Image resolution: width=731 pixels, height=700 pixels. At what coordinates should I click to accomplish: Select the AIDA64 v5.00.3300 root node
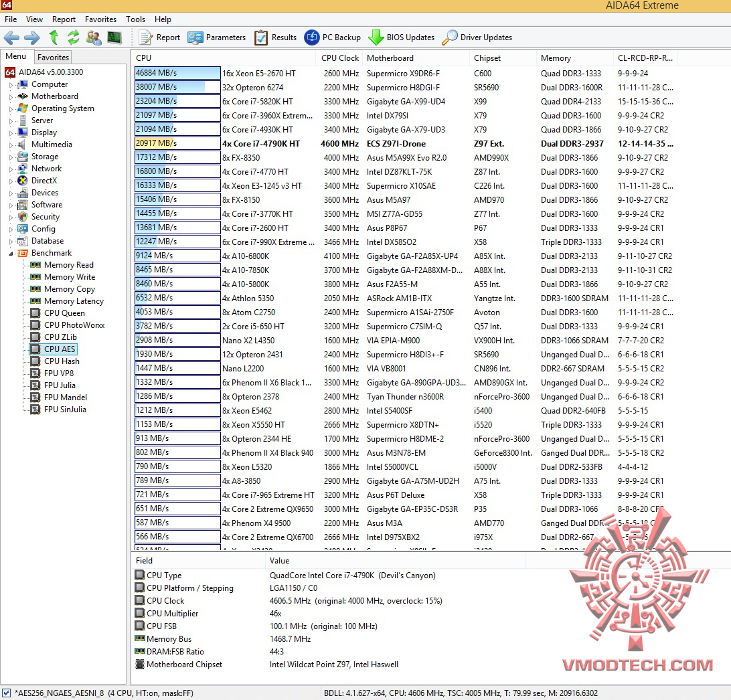click(x=44, y=72)
